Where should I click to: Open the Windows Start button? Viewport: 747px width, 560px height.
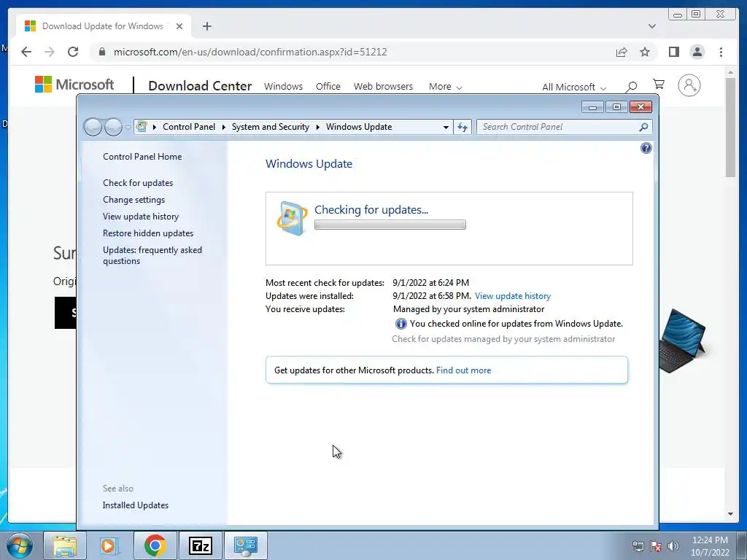[20, 545]
